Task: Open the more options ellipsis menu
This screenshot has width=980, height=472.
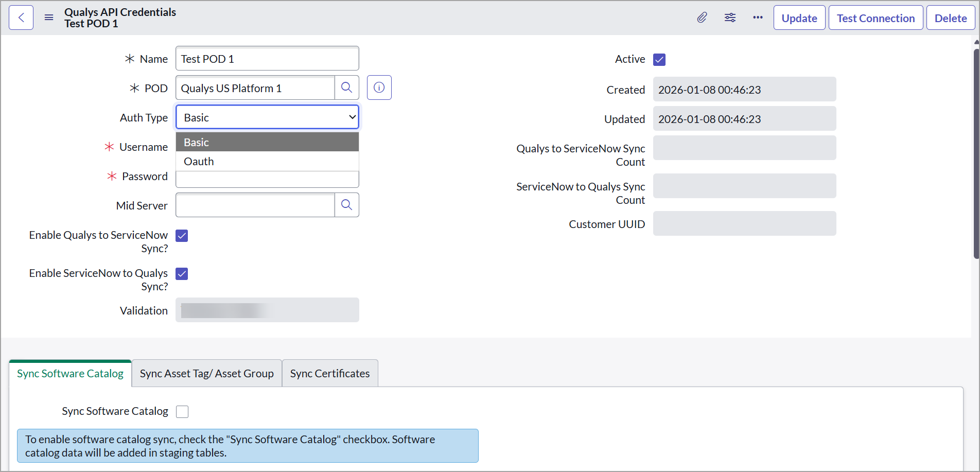Action: coord(758,18)
